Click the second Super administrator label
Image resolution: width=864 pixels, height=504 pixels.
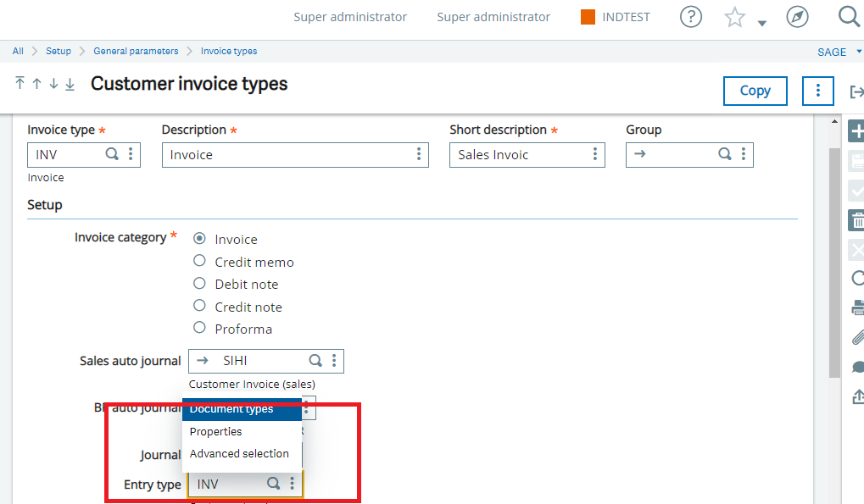tap(493, 17)
